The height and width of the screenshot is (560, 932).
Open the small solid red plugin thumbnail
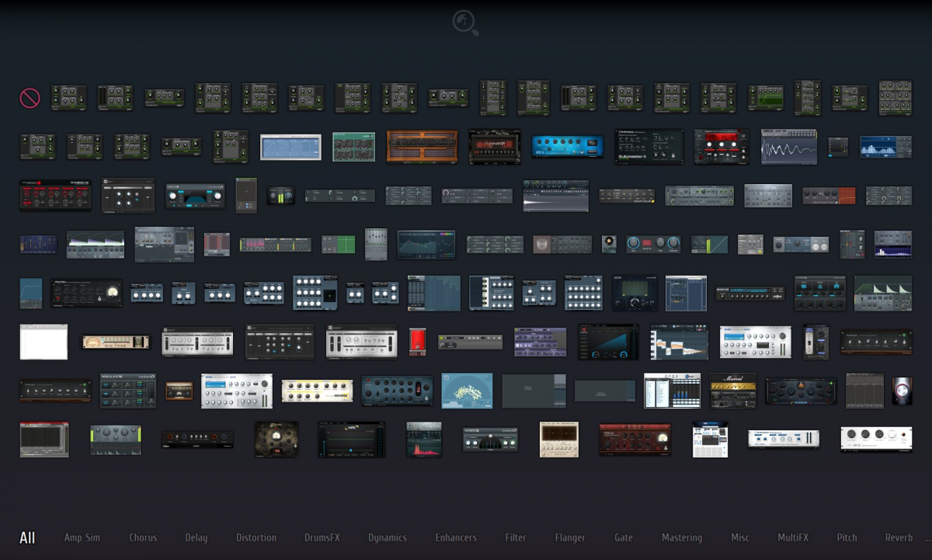[x=418, y=342]
